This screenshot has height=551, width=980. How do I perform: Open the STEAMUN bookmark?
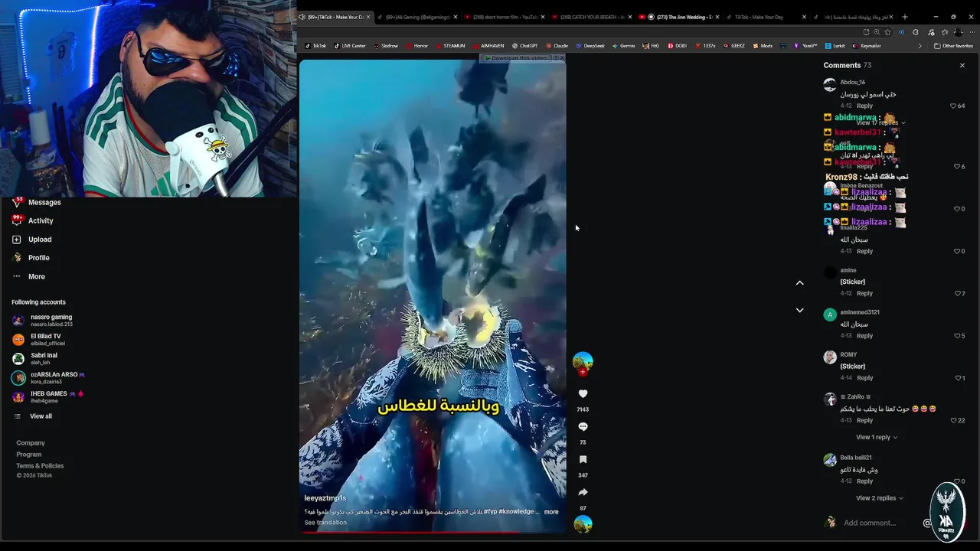coord(450,46)
